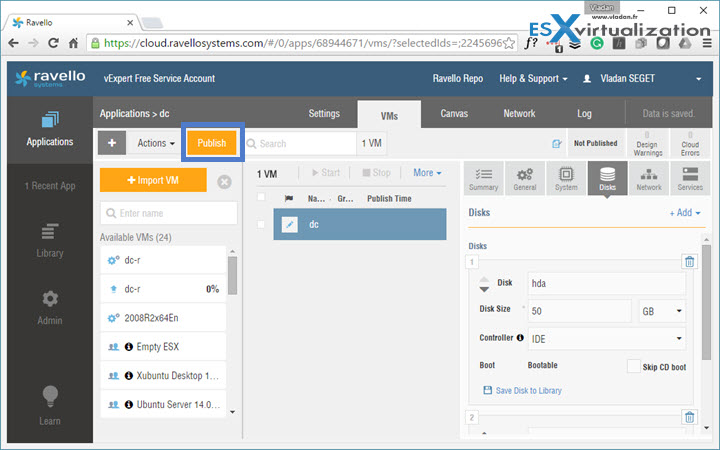720x450 pixels.
Task: Expand Help & Support menu
Action: pos(533,79)
